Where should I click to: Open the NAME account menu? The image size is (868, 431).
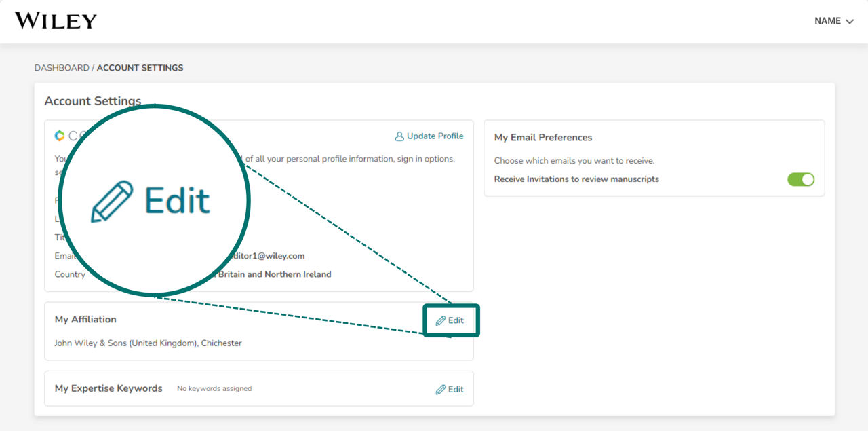pos(834,21)
